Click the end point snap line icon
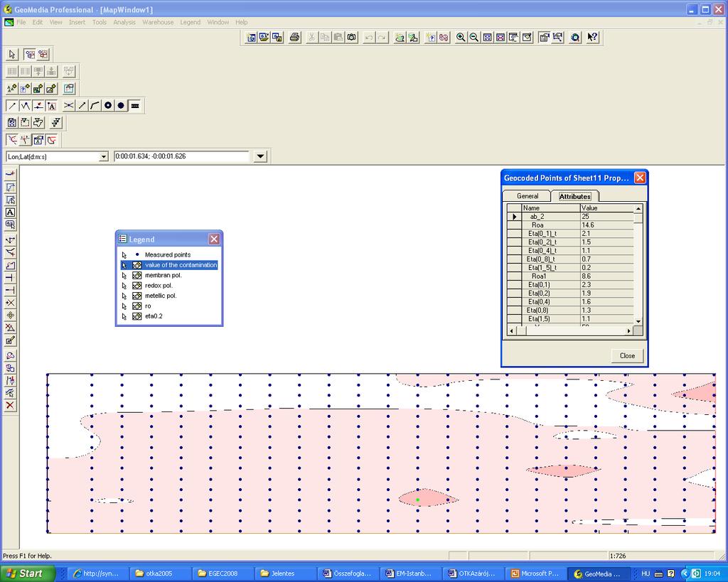Image resolution: width=728 pixels, height=582 pixels. point(13,105)
